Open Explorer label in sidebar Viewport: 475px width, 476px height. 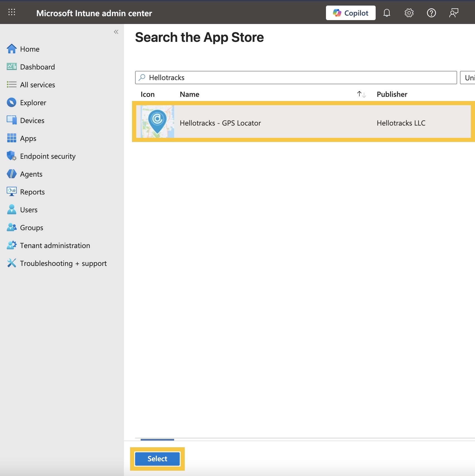33,103
